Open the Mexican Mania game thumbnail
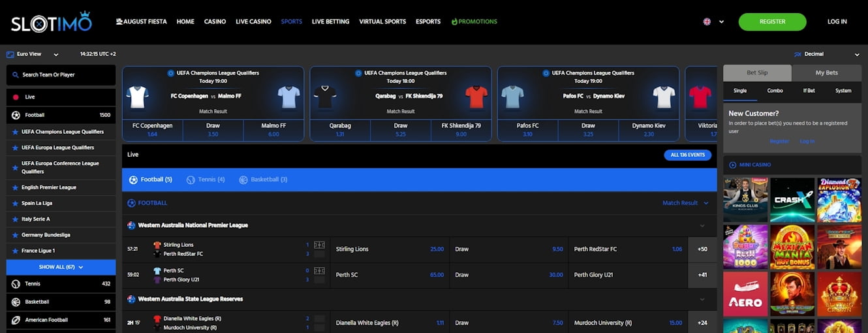The height and width of the screenshot is (333, 868). point(792,247)
